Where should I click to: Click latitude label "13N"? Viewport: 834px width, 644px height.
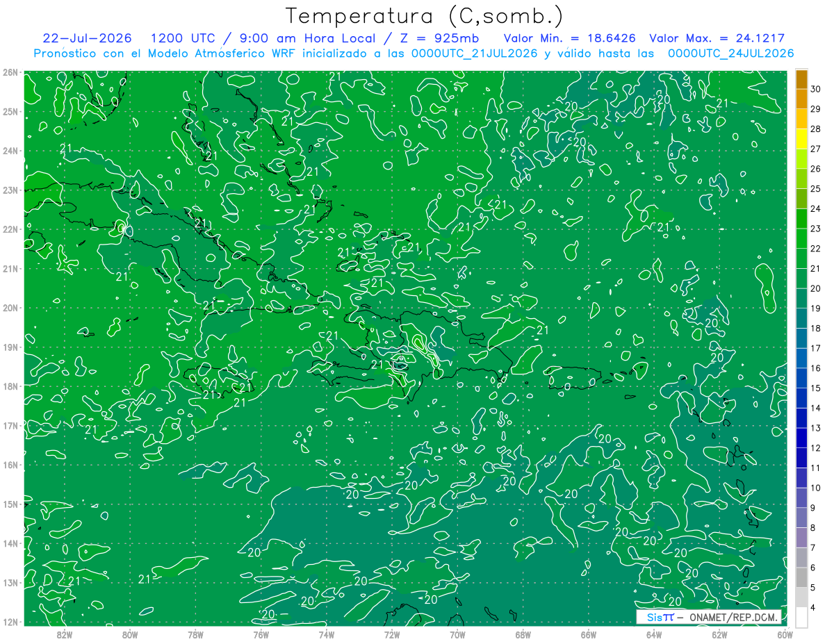coord(10,582)
